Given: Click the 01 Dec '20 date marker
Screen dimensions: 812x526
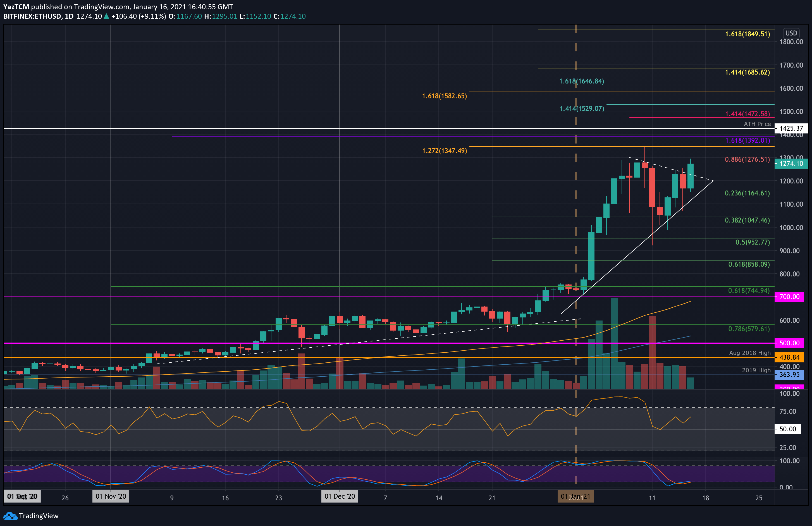Looking at the screenshot, I should [x=340, y=496].
